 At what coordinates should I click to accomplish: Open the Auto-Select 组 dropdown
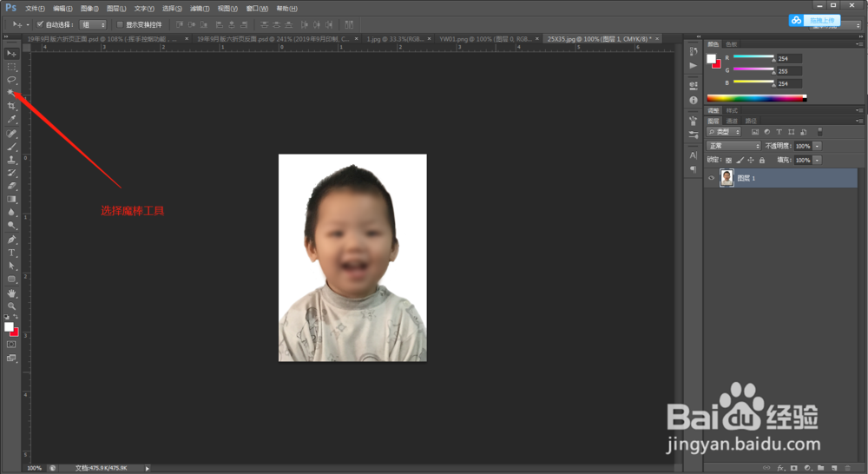click(x=93, y=24)
